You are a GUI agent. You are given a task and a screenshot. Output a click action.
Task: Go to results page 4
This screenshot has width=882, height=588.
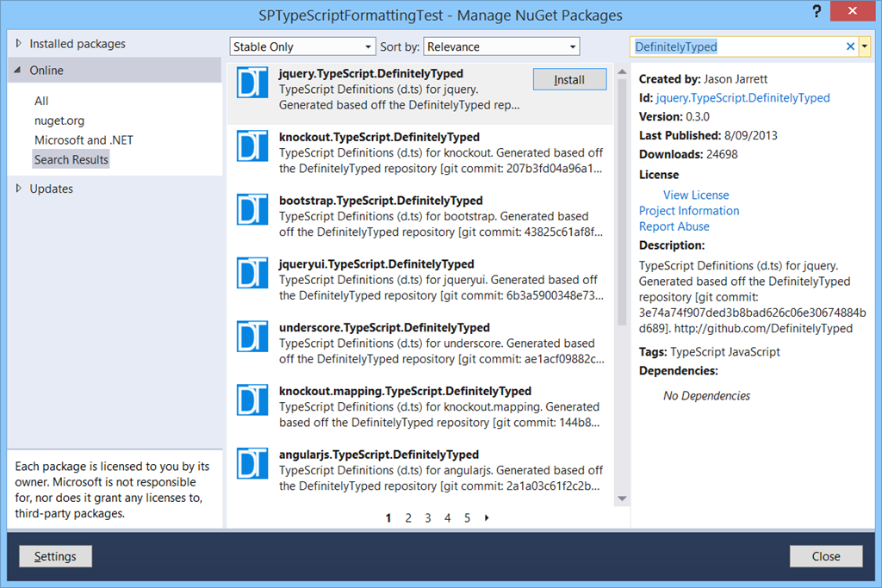tap(448, 517)
